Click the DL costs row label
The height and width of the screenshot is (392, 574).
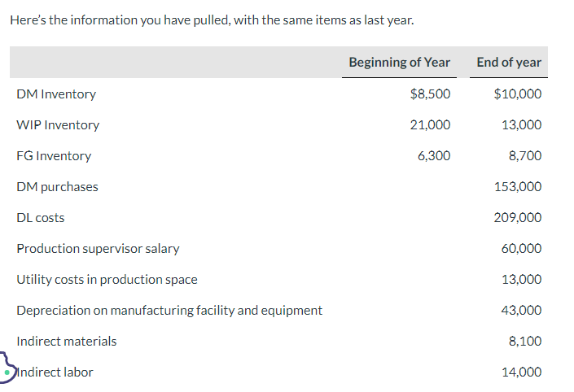pyautogui.click(x=41, y=218)
